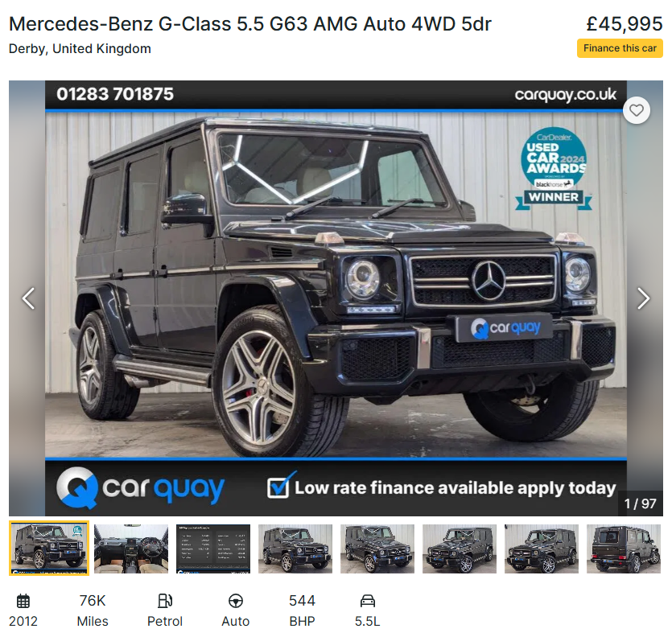Select the first highlighted front-view thumbnail

[x=49, y=549]
